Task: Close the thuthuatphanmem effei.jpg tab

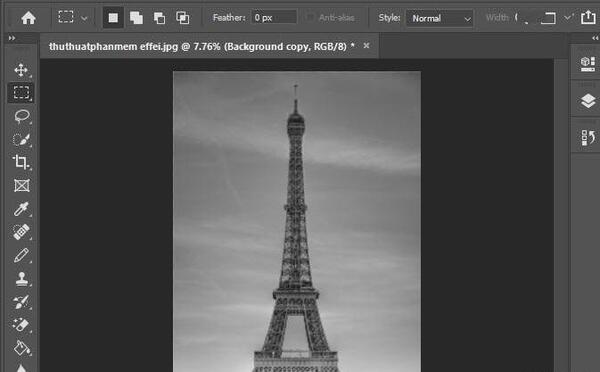Action: pos(366,46)
